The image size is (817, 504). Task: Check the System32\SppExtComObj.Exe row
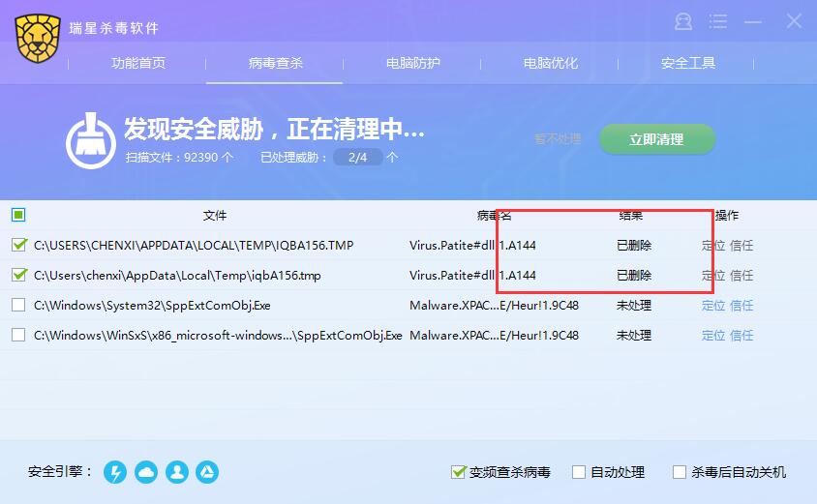[x=18, y=305]
